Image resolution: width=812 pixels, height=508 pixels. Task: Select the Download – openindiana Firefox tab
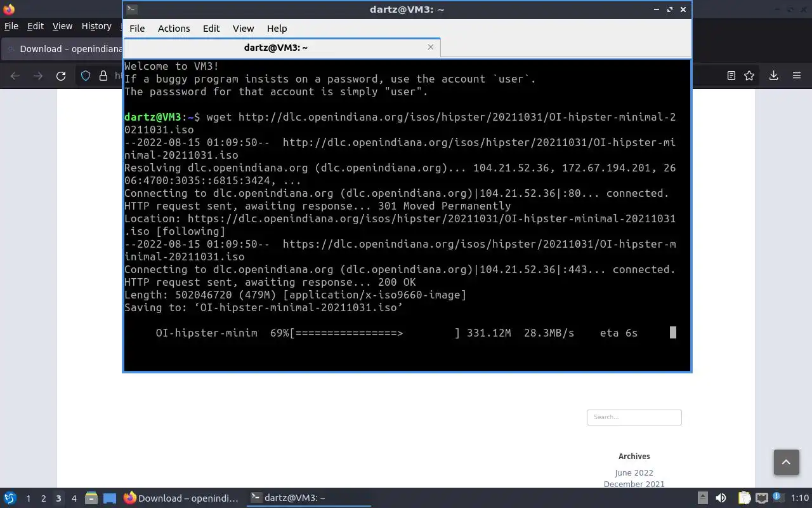click(x=63, y=49)
